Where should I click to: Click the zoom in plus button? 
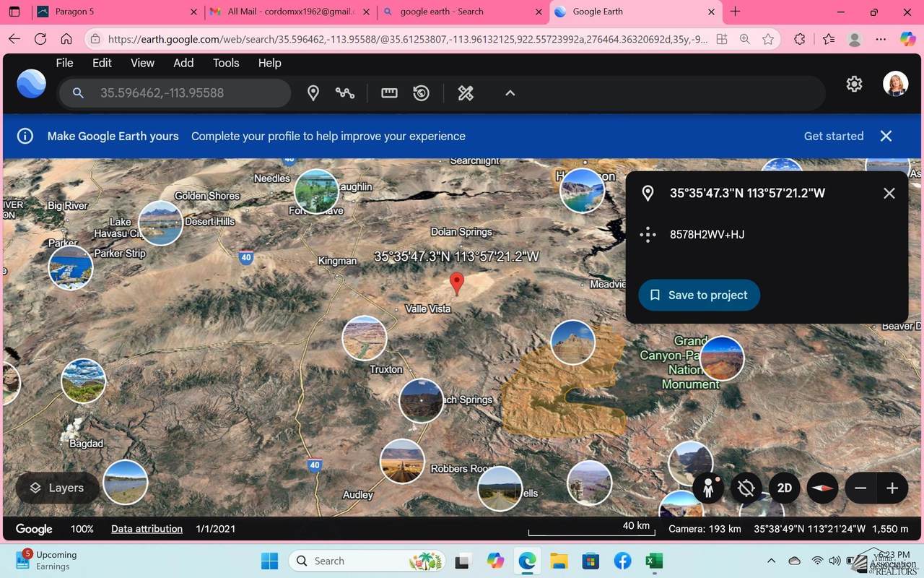click(x=892, y=488)
